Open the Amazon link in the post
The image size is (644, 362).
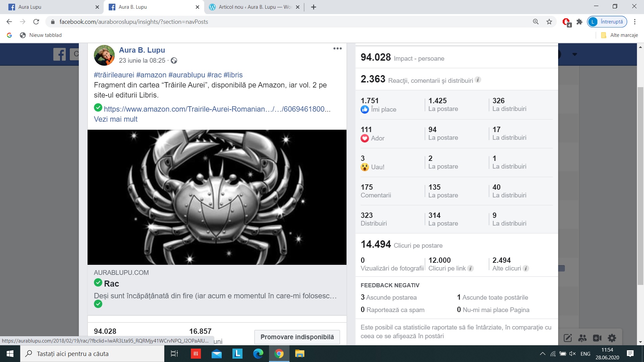coord(217,109)
